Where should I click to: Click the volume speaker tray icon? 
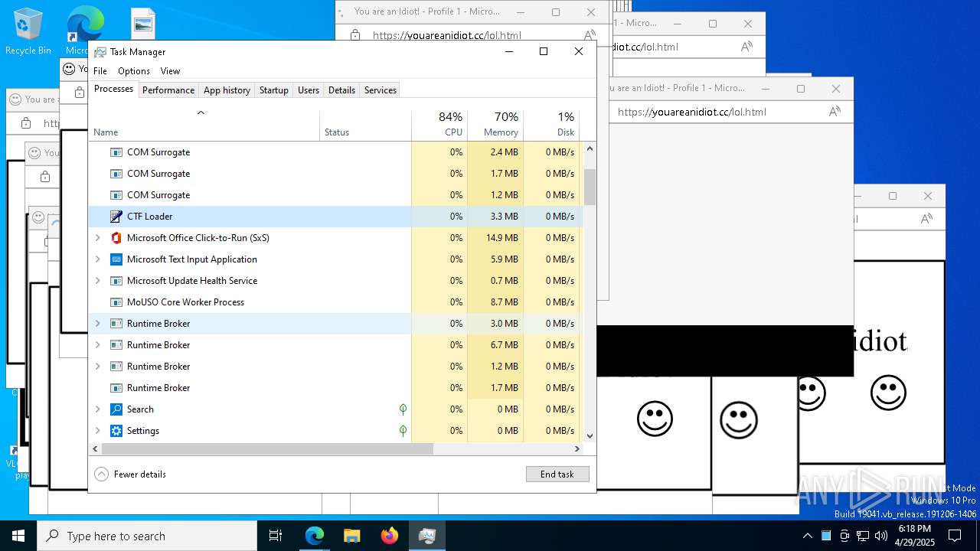click(x=881, y=536)
